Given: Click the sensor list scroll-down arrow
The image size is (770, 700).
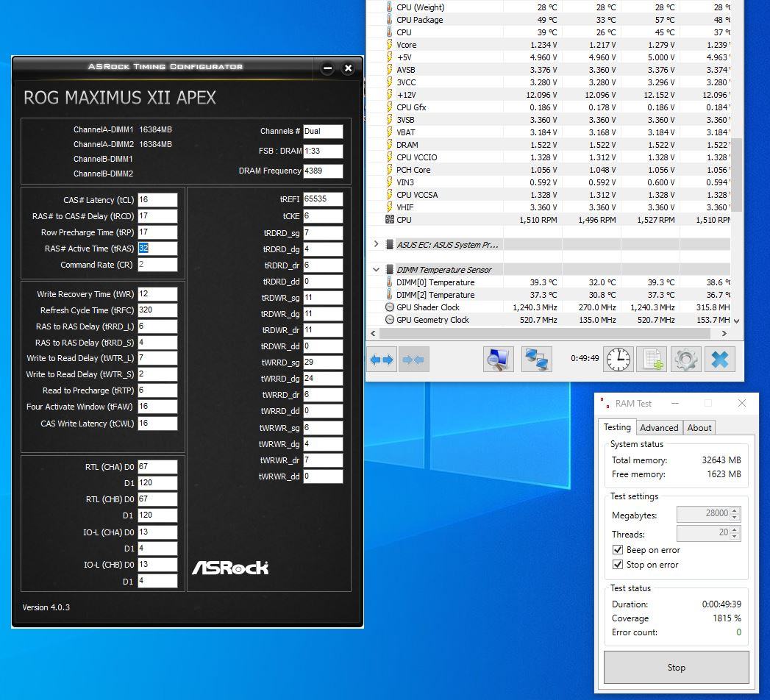Looking at the screenshot, I should pyautogui.click(x=737, y=321).
